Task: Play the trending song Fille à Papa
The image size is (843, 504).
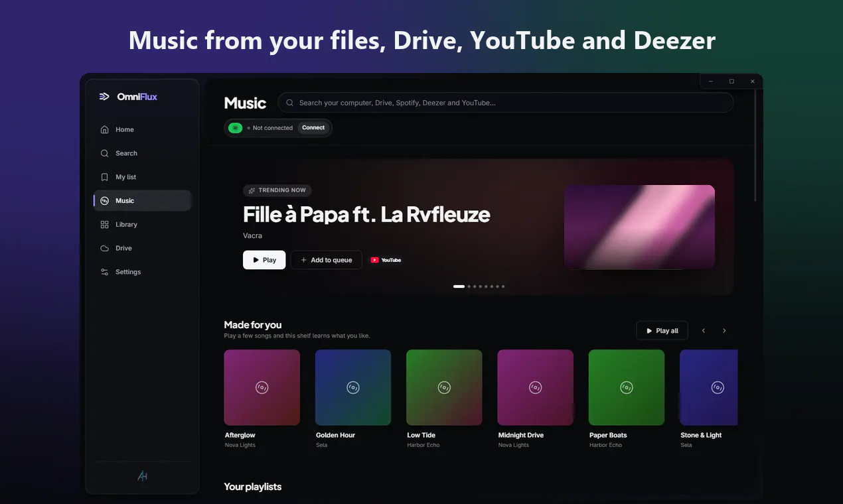Action: click(264, 260)
